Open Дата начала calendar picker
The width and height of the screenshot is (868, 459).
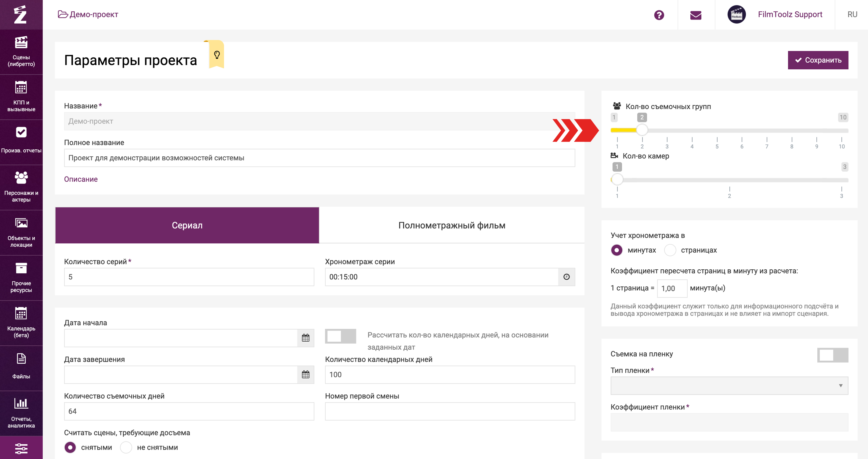305,338
